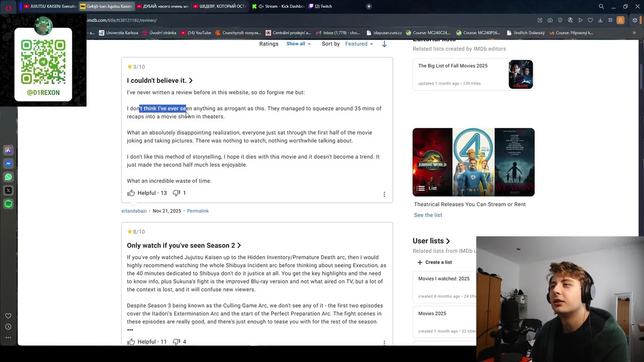Open the Ratings 'Show all' dropdown
Image resolution: width=644 pixels, height=362 pixels.
pyautogui.click(x=298, y=44)
